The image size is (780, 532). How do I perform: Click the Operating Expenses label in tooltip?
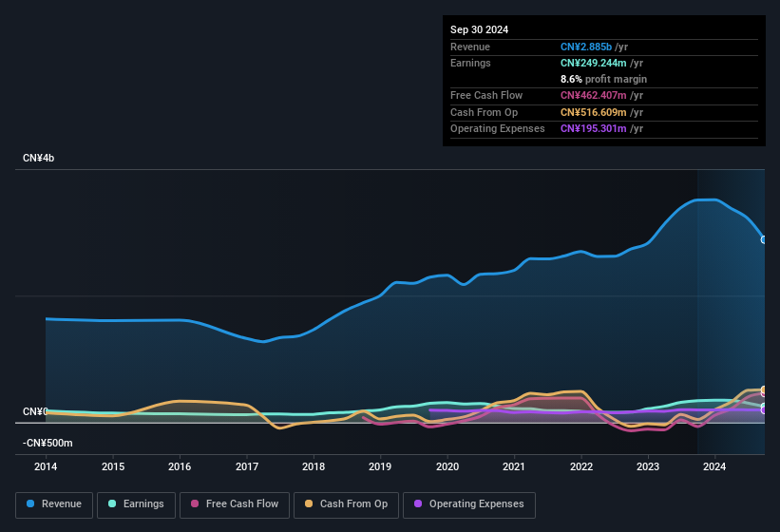[x=498, y=128]
